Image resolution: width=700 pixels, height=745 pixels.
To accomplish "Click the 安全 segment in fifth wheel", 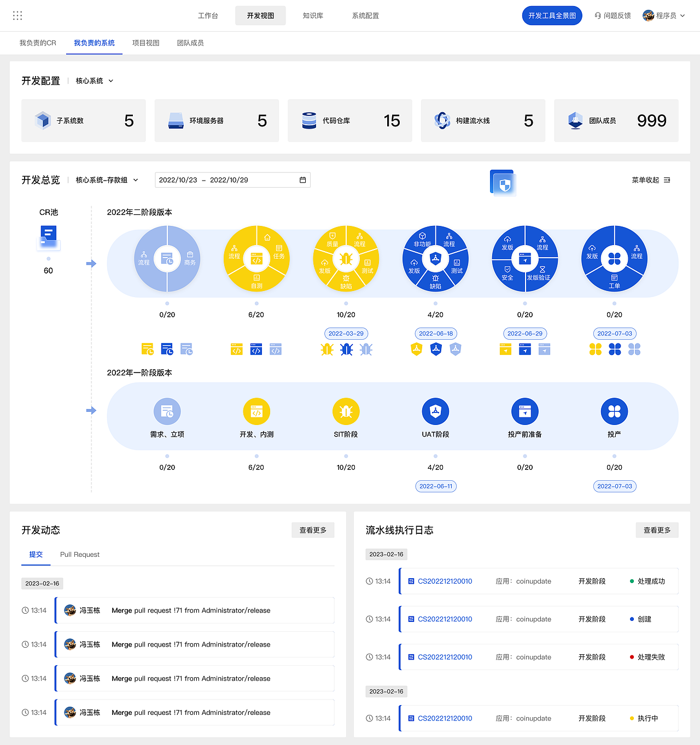I will [507, 273].
